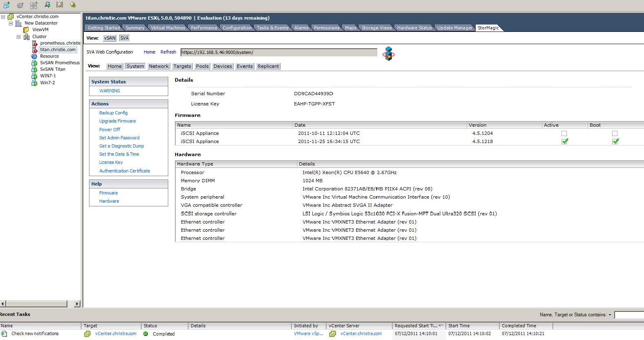This screenshot has width=644, height=340.
Task: Open the Getting Started tab
Action: [x=104, y=28]
